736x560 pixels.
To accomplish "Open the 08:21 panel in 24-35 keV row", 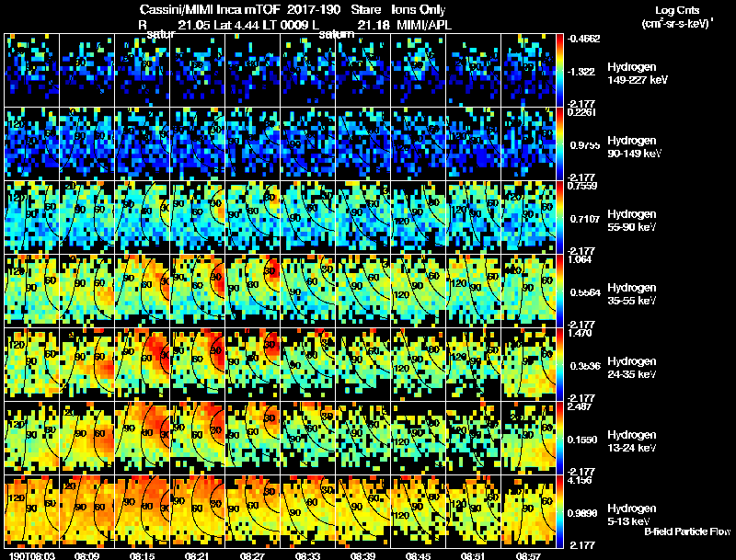I will click(x=198, y=364).
